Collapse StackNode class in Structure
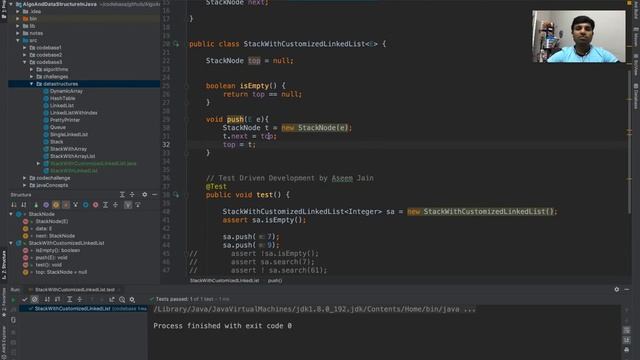 coord(11,214)
